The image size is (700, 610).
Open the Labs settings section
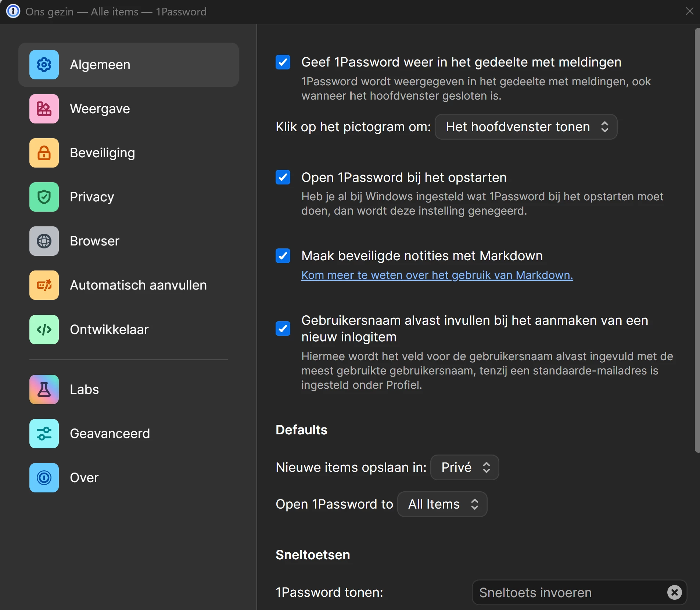(129, 390)
